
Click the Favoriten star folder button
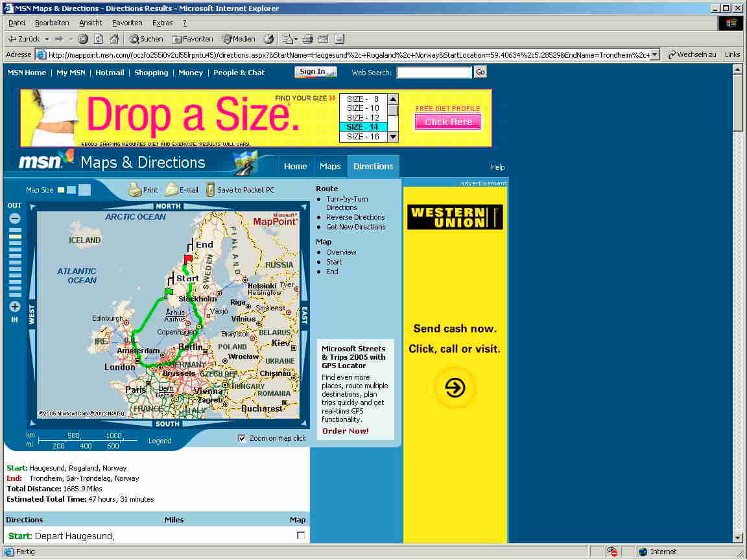click(x=193, y=39)
